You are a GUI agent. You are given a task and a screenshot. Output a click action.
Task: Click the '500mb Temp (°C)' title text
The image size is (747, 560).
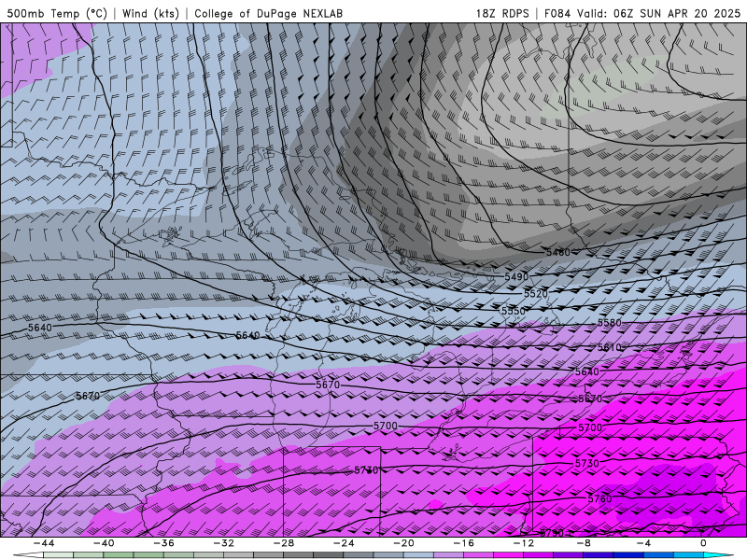[x=57, y=13]
